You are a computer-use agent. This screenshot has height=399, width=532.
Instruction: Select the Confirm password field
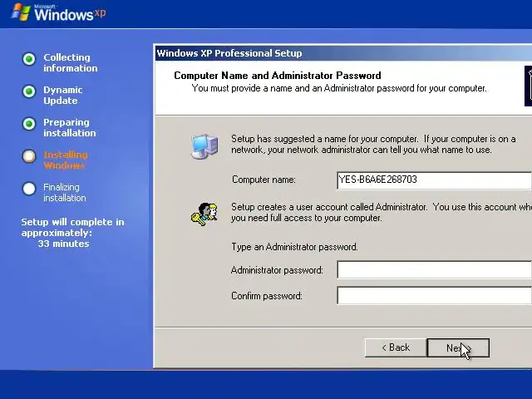[x=434, y=295]
